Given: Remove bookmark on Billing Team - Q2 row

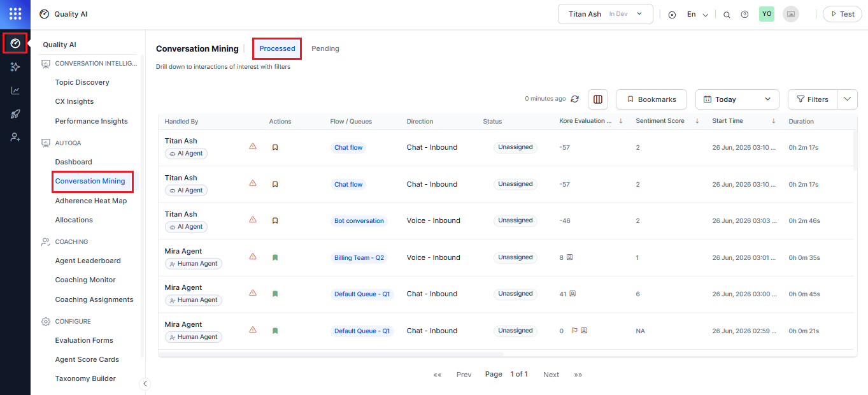Looking at the screenshot, I should (275, 257).
